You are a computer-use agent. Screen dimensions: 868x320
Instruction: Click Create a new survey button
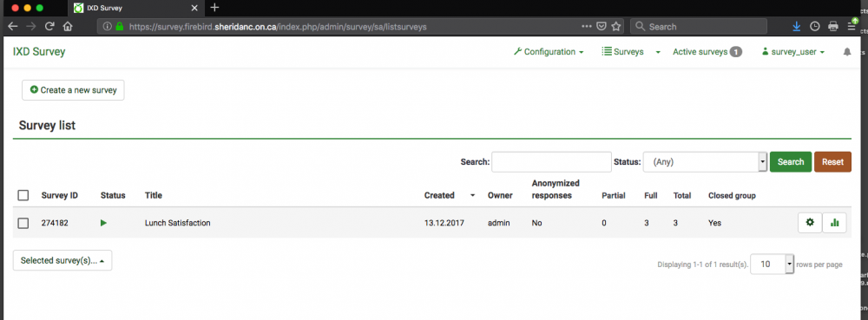[x=73, y=90]
